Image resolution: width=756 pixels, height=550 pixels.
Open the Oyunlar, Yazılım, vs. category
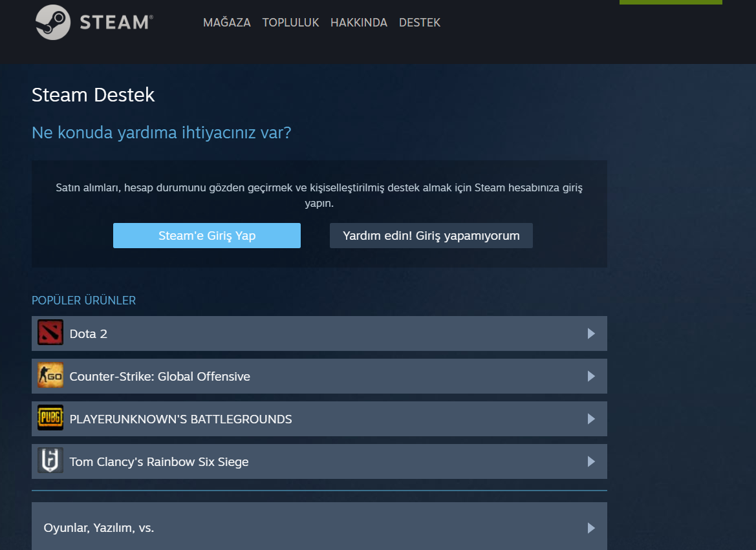coord(259,528)
